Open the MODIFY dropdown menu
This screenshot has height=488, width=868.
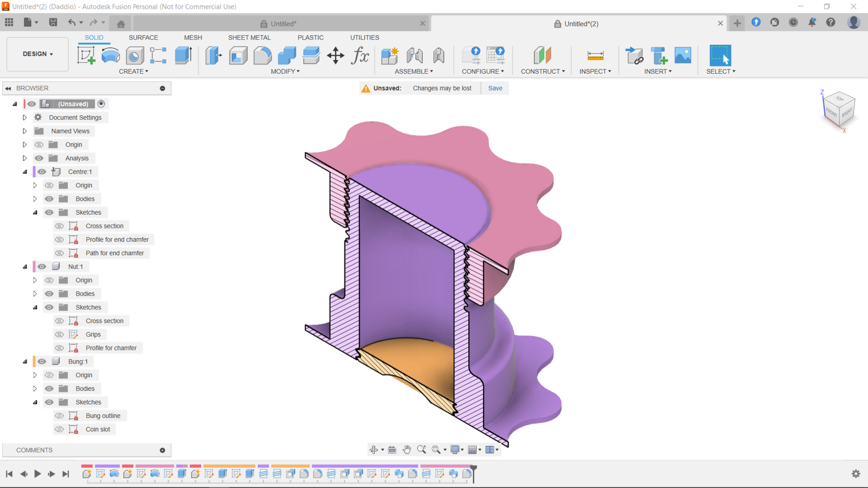coord(285,71)
